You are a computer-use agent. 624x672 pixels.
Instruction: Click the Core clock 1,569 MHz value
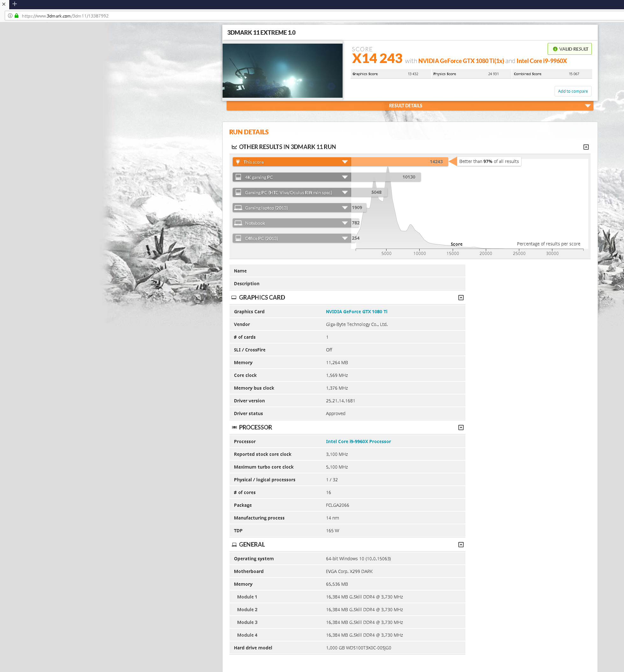click(337, 375)
